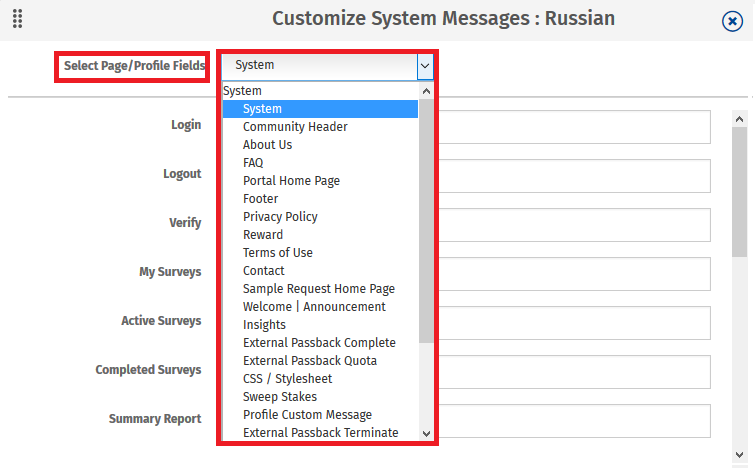Pick Welcome | Announcement option
This screenshot has width=755, height=468.
coord(314,307)
